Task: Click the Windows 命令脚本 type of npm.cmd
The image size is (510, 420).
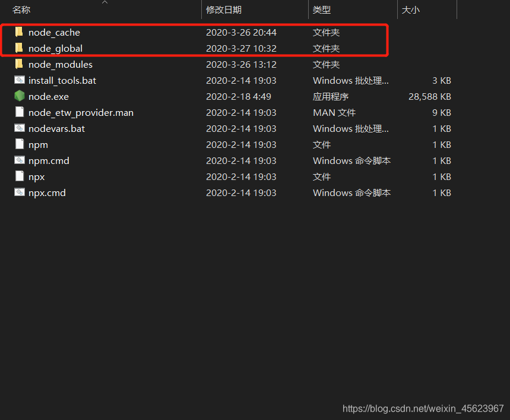Action: [x=351, y=161]
